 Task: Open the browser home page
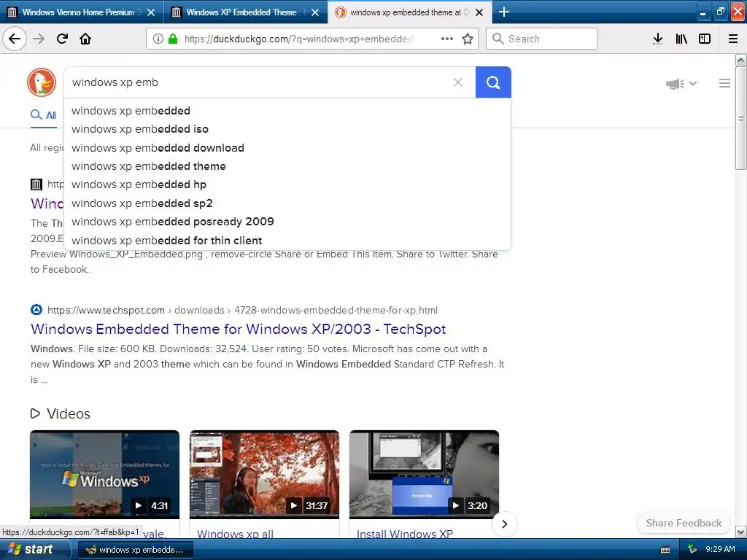(85, 39)
